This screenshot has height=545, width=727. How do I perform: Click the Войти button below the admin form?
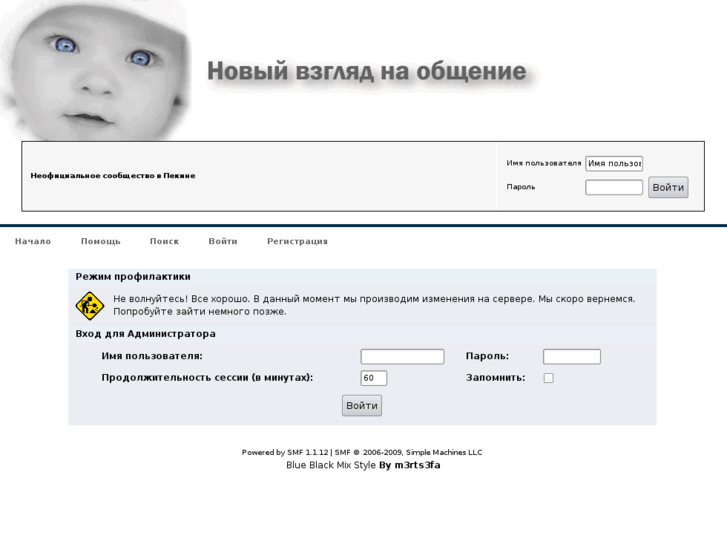pyautogui.click(x=362, y=405)
